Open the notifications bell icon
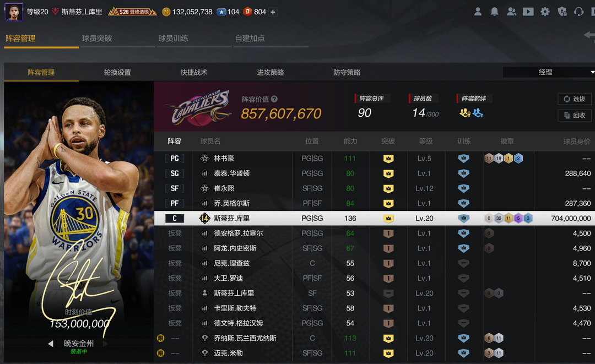 pyautogui.click(x=495, y=12)
